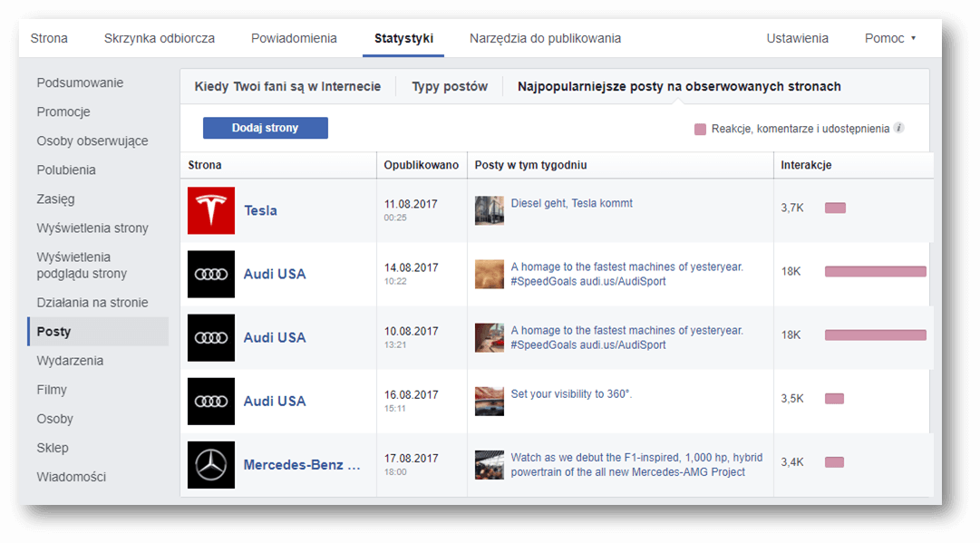Click the Dodaj strony button
980x543 pixels.
pos(265,128)
